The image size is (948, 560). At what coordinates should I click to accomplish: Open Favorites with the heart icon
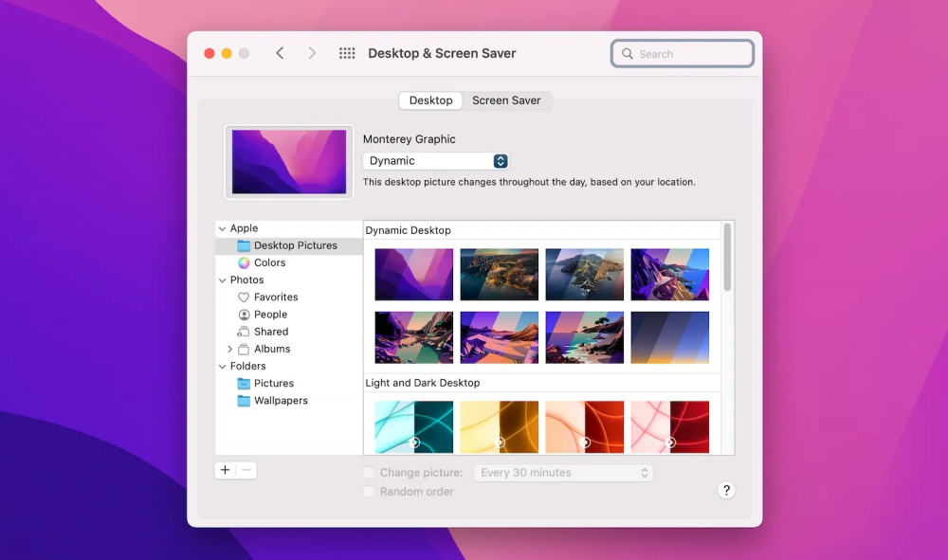coord(244,298)
